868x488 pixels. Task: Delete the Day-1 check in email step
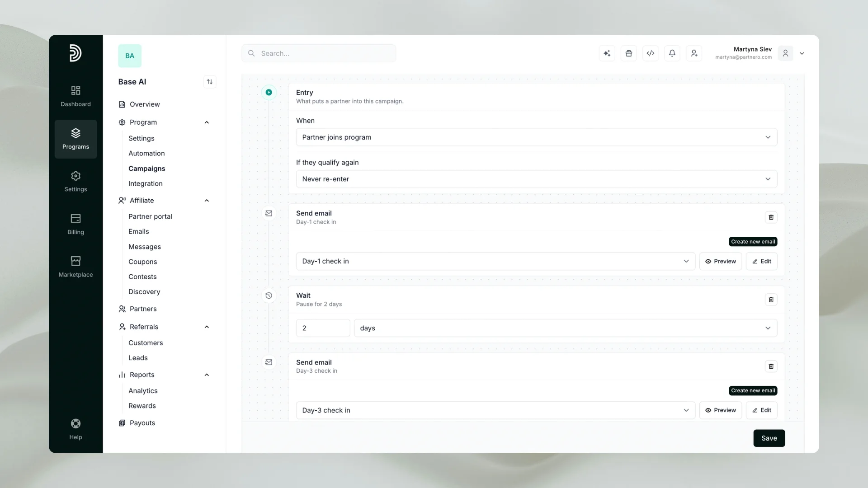click(771, 217)
